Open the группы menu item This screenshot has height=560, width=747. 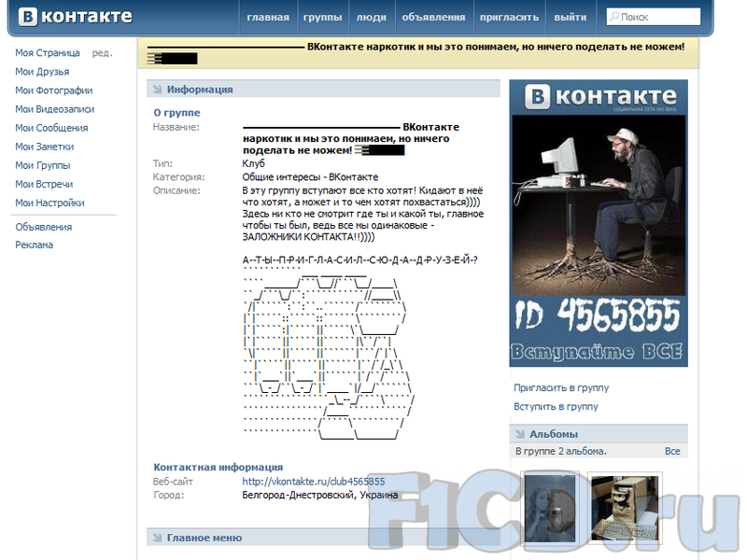[322, 17]
